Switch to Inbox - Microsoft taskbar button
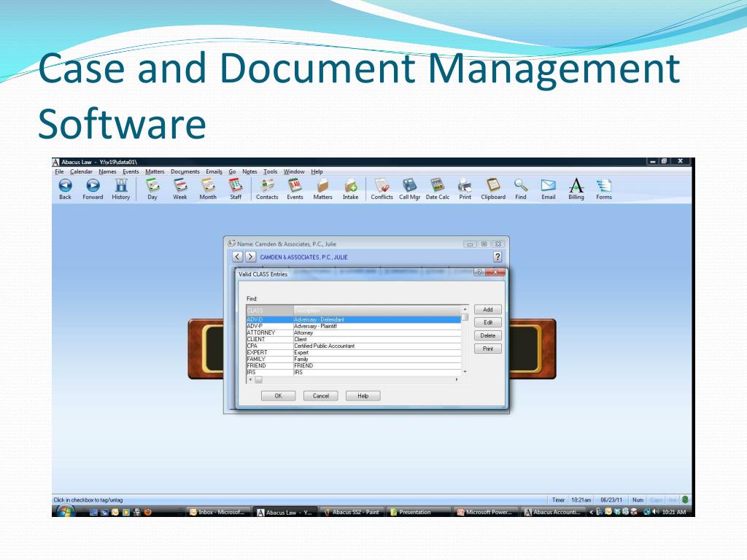This screenshot has height=560, width=747. [217, 512]
